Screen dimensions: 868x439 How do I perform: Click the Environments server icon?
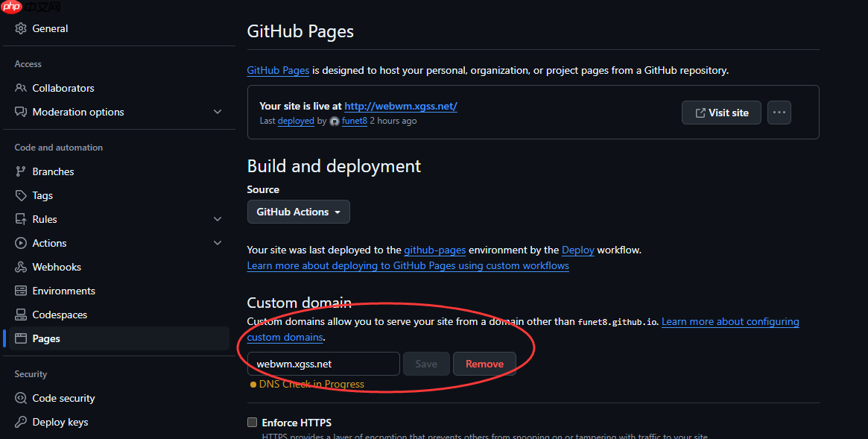20,291
